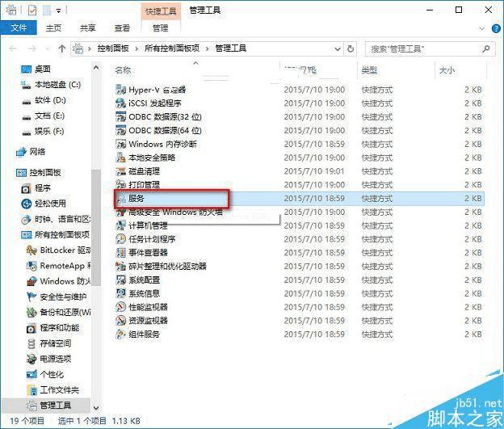Image resolution: width=504 pixels, height=429 pixels.
Task: Click 所有控制面板项 in the address bar
Action: (x=172, y=48)
